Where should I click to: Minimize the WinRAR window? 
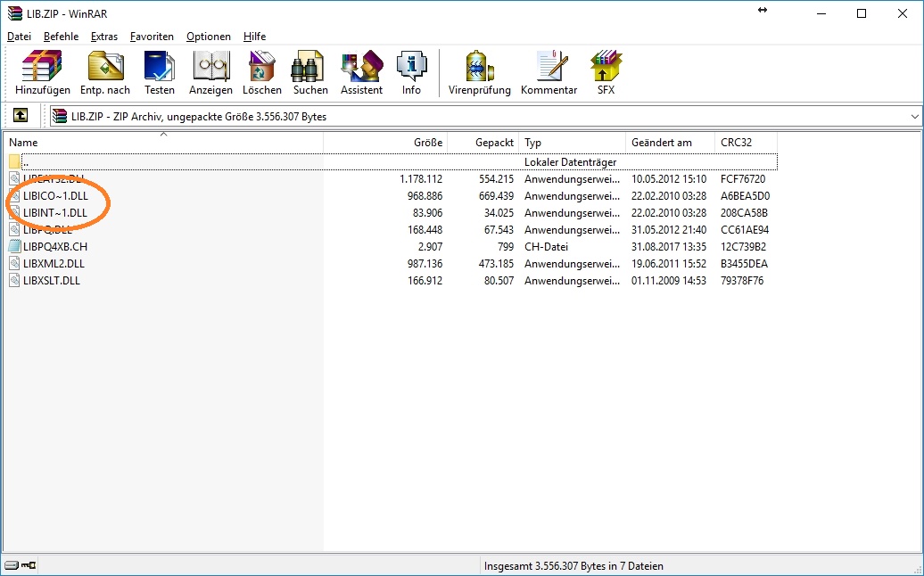tap(821, 13)
